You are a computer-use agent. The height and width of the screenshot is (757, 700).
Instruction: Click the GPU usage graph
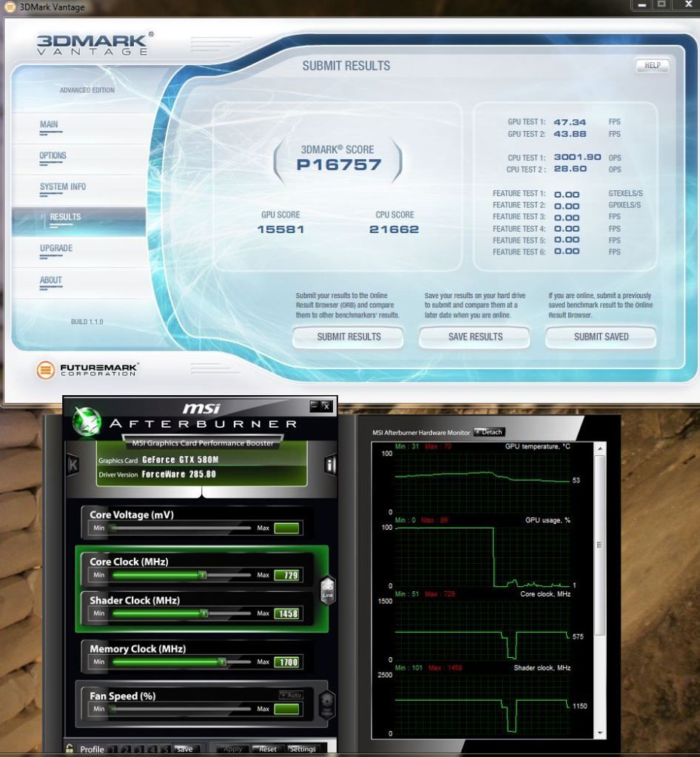coord(482,556)
